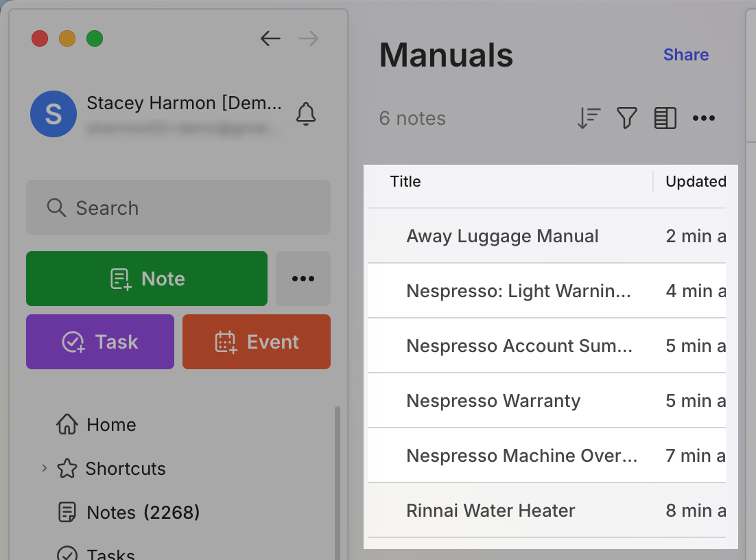
Task: Open more creation options next to Note
Action: tap(303, 279)
